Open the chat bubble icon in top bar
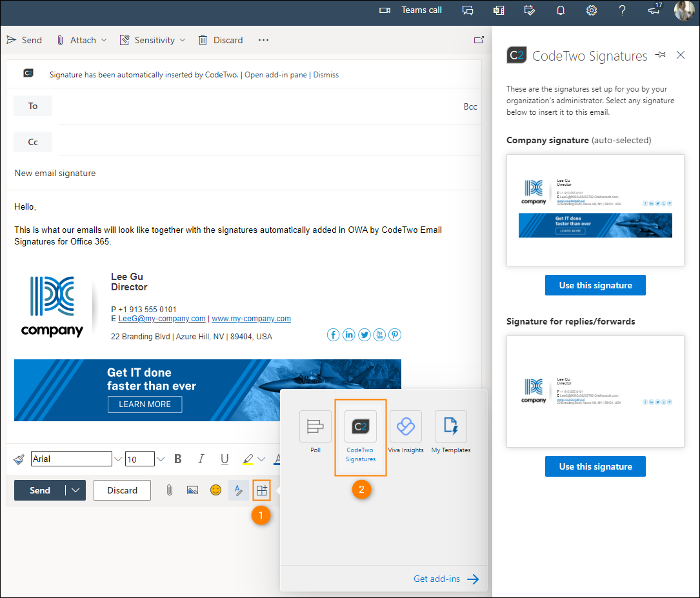This screenshot has width=700, height=598. point(467,10)
